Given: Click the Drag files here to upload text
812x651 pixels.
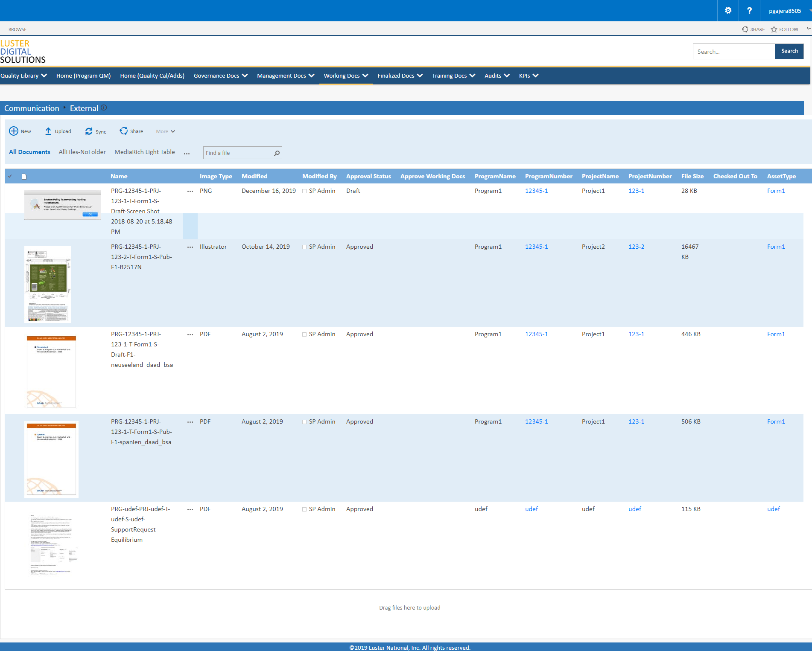Looking at the screenshot, I should coord(410,607).
